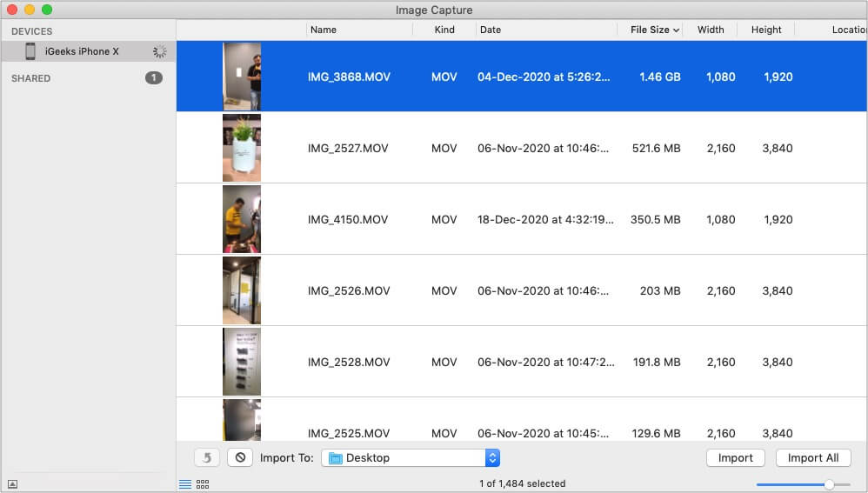Click the Kind column header
Image resolution: width=868 pixels, height=493 pixels.
click(444, 30)
